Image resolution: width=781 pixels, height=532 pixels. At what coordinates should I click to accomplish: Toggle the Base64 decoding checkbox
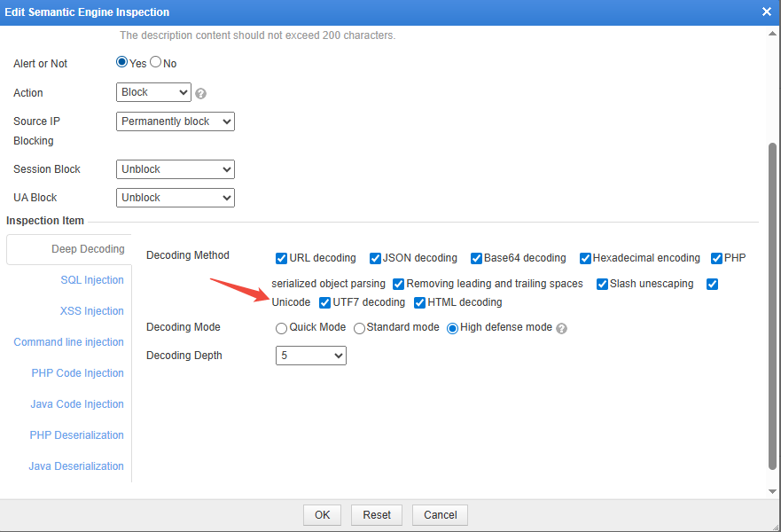coord(477,258)
